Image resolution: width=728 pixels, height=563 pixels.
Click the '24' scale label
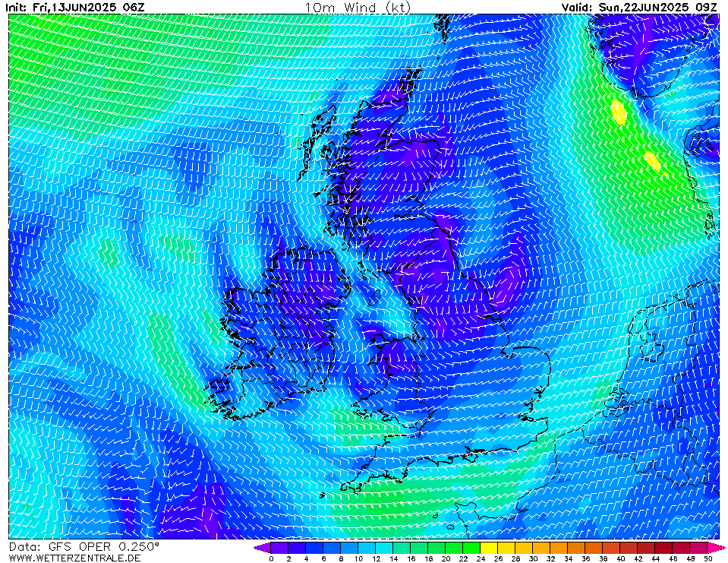pyautogui.click(x=481, y=558)
